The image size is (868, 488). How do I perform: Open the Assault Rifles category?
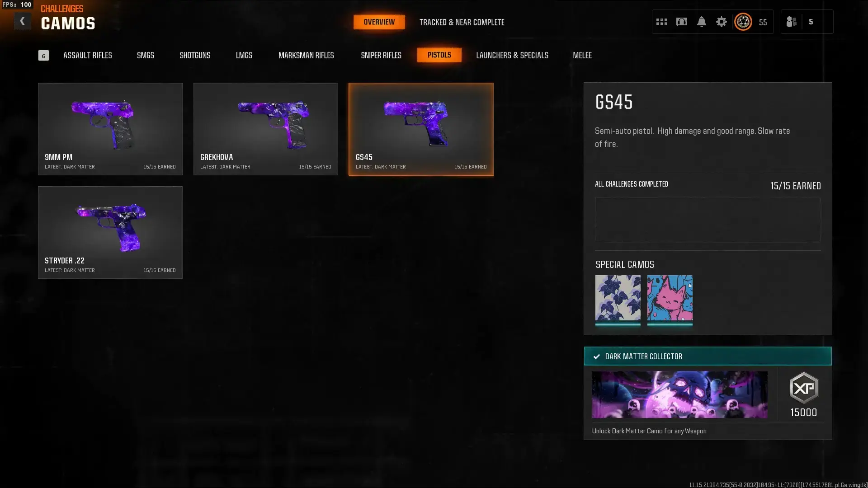pos(87,55)
